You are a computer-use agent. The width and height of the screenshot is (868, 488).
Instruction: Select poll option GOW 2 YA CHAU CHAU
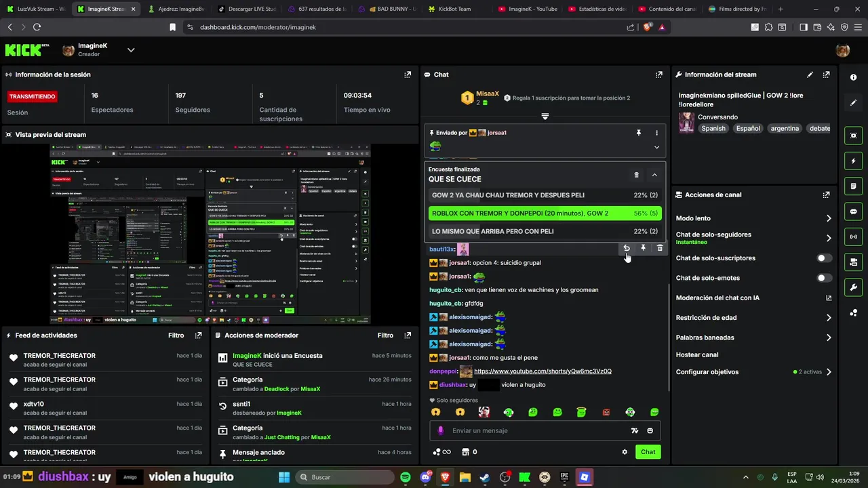click(x=545, y=195)
